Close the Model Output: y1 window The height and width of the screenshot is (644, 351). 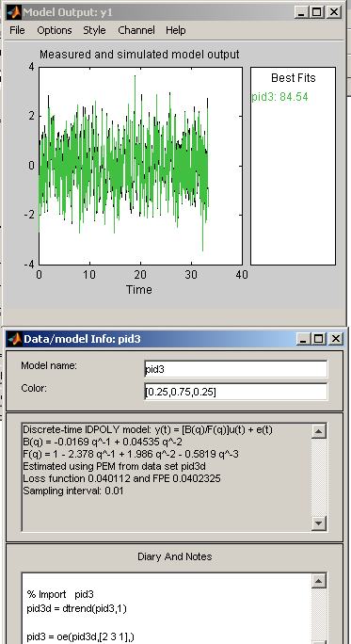[x=334, y=12]
